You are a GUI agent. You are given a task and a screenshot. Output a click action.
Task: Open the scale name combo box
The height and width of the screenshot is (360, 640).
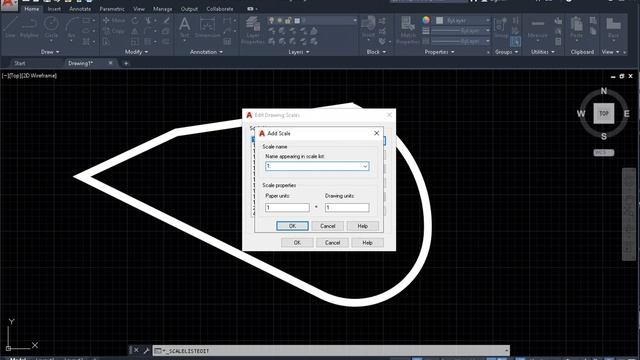[x=317, y=166]
